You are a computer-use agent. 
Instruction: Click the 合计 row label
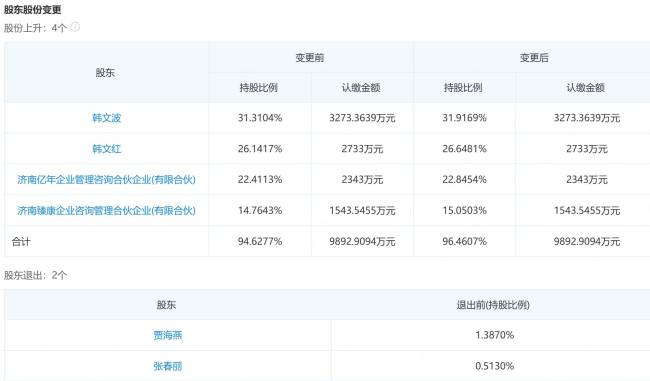[x=21, y=242]
